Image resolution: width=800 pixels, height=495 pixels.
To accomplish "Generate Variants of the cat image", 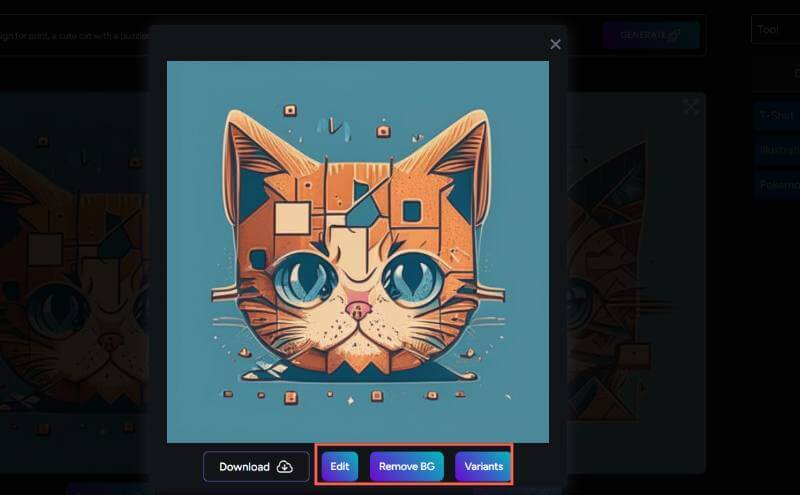I will (x=483, y=466).
